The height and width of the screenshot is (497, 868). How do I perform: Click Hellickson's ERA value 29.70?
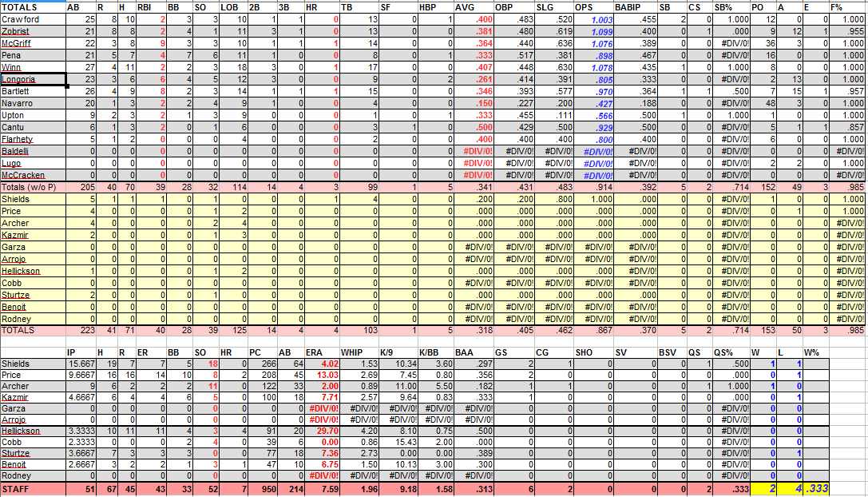[x=322, y=431]
